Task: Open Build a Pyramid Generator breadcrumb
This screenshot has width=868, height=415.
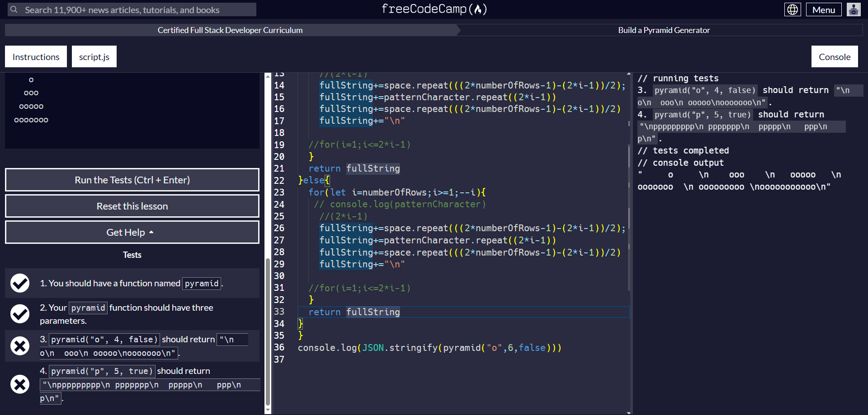Action: 664,30
